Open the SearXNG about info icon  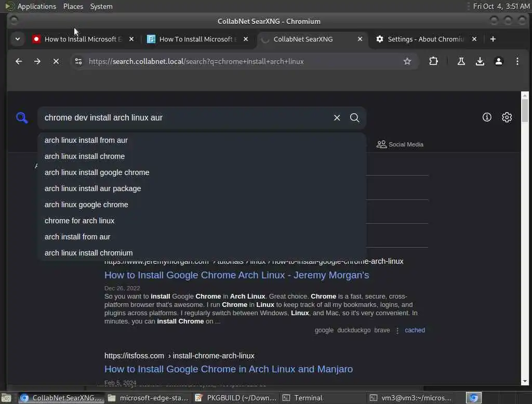[x=487, y=117]
